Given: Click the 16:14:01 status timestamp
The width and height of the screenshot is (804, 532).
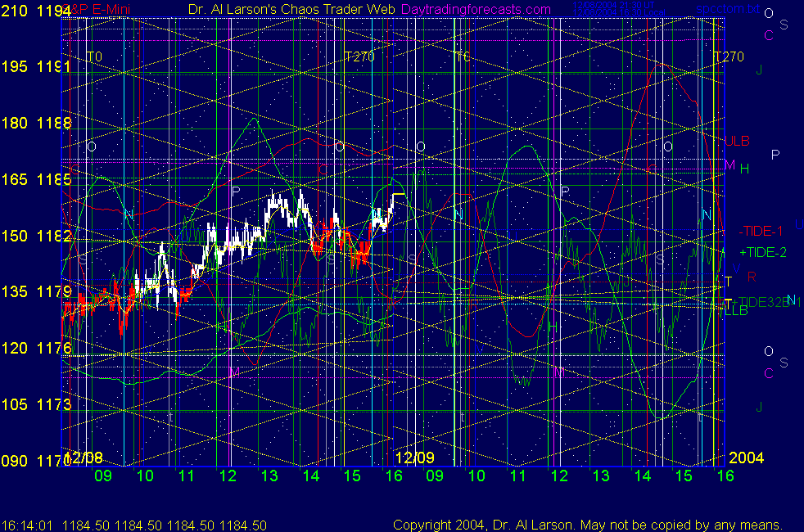Looking at the screenshot, I should (x=26, y=525).
